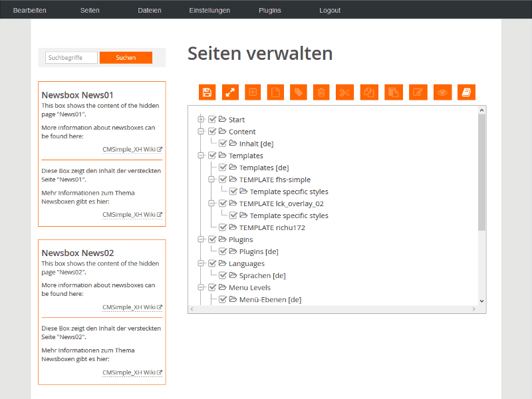
Task: Toggle the Content page checkbox
Action: click(212, 131)
